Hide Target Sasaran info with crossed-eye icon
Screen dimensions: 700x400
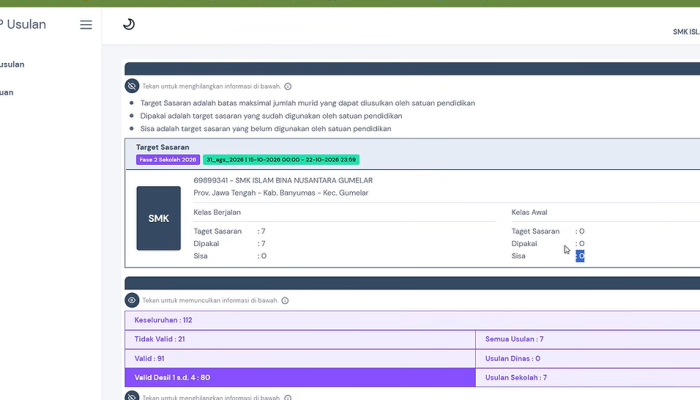132,86
